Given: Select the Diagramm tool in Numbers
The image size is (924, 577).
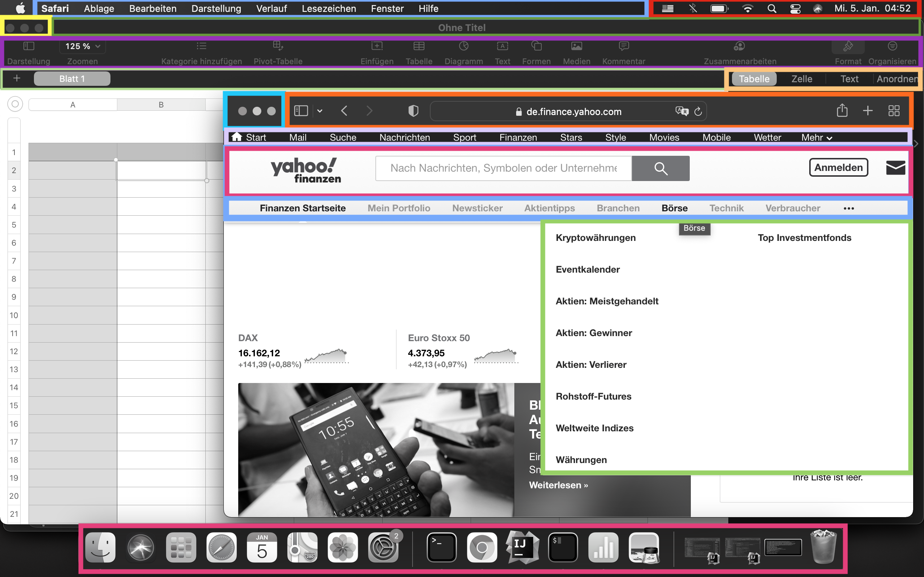Looking at the screenshot, I should 464,53.
